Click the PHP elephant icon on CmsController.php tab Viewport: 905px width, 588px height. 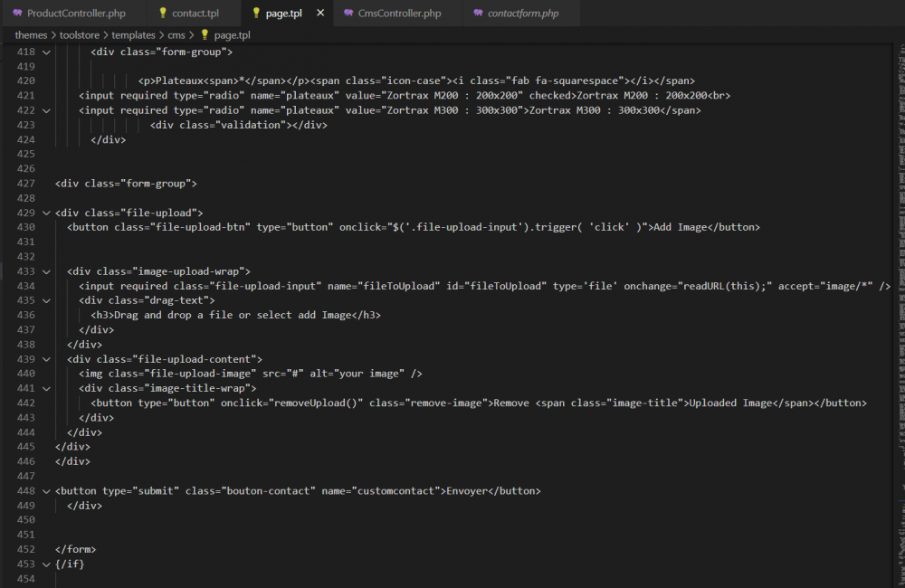[x=348, y=14]
